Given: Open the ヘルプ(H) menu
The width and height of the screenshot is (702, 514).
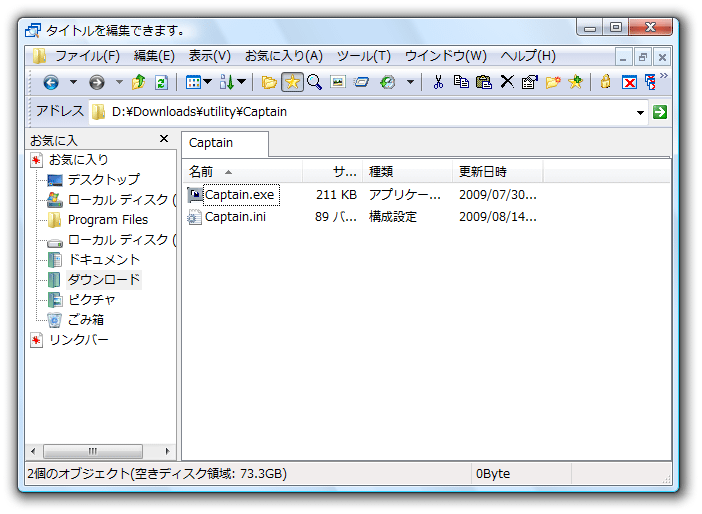Looking at the screenshot, I should (x=528, y=56).
